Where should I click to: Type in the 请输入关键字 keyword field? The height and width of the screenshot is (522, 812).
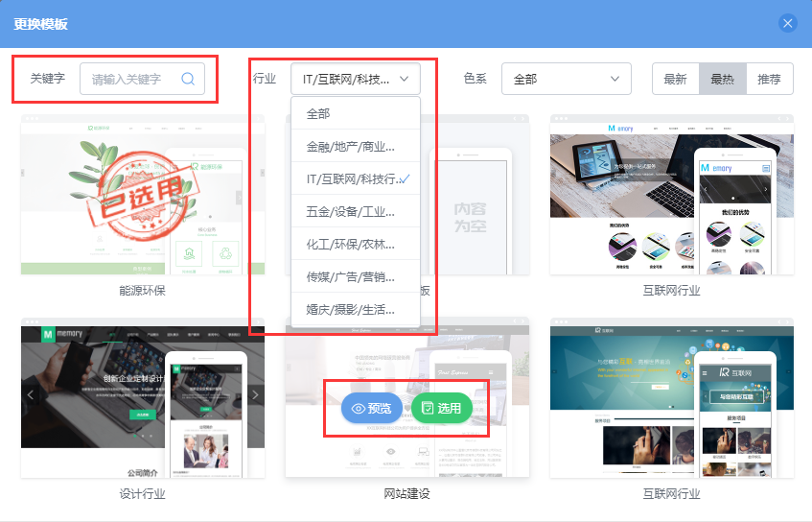click(x=129, y=80)
